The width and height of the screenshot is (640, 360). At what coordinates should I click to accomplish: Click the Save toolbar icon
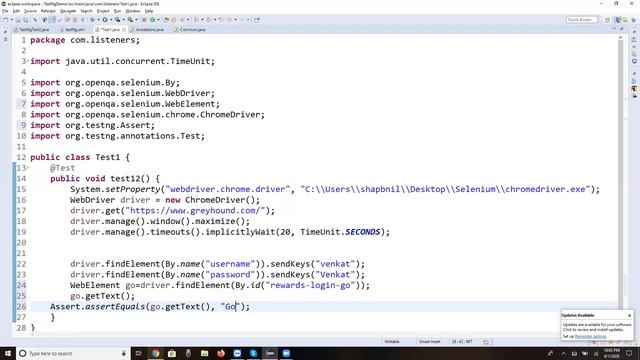pyautogui.click(x=18, y=20)
